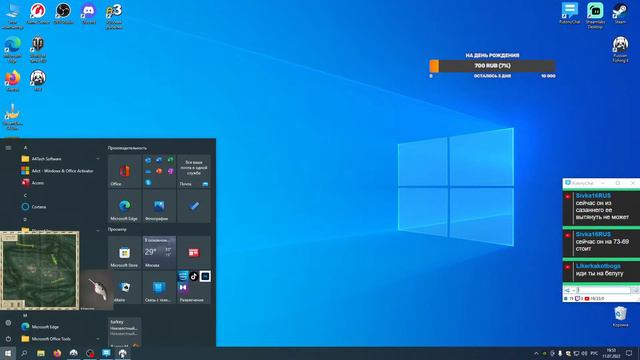
Task: Open the Recycle Bin (Корзина) icon
Action: coord(620,317)
